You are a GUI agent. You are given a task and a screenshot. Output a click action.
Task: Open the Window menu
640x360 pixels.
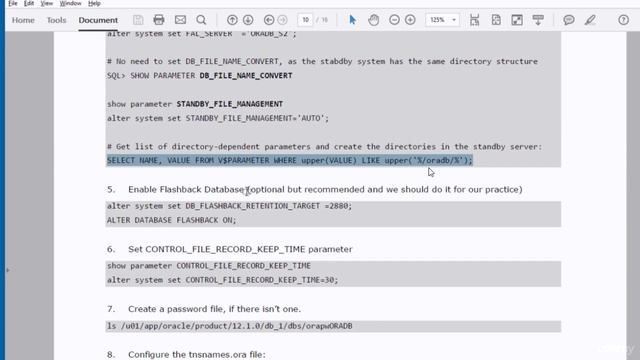[x=70, y=3]
